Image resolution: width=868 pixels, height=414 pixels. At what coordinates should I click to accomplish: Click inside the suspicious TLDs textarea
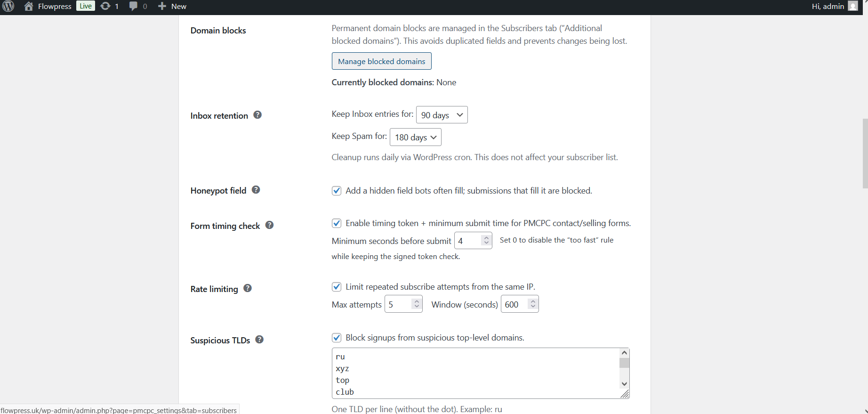481,373
